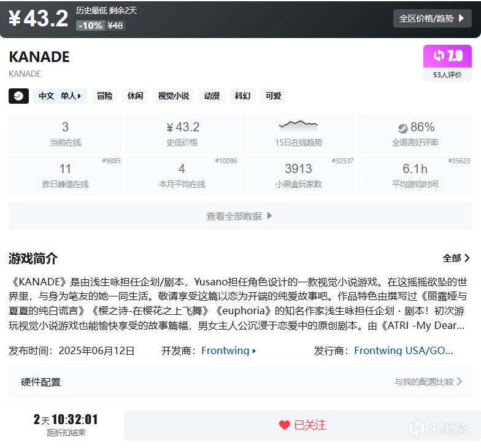
Task: Open the 昨日峰值在线 11 stat card
Action: pos(65,175)
